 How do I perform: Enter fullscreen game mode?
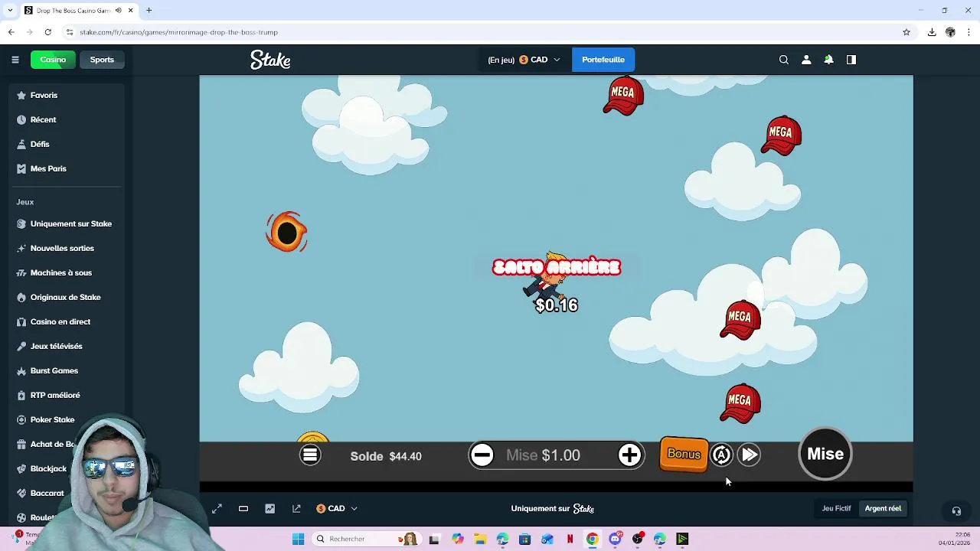[217, 509]
